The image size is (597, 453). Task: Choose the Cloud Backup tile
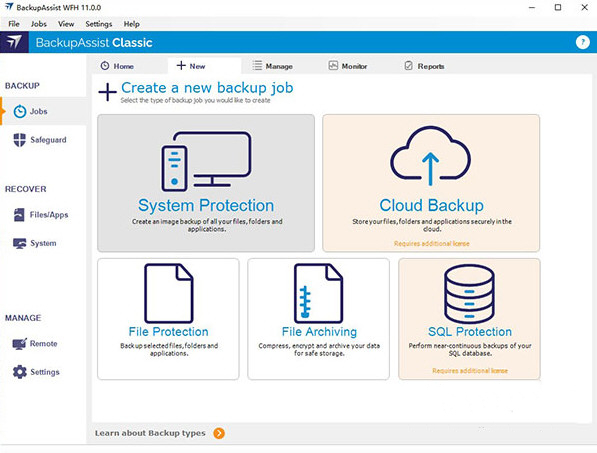click(x=431, y=183)
